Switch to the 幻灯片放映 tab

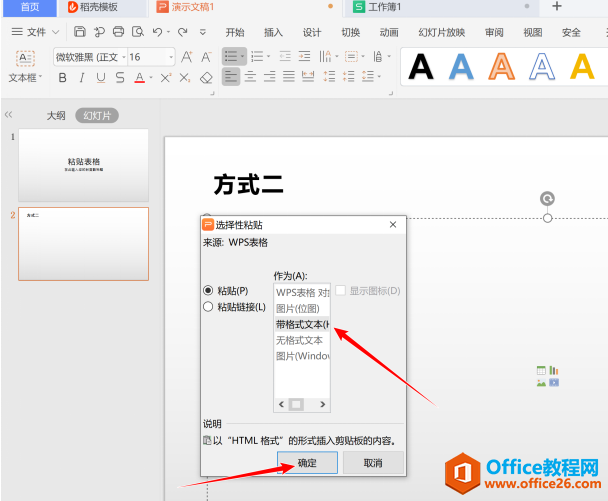440,32
